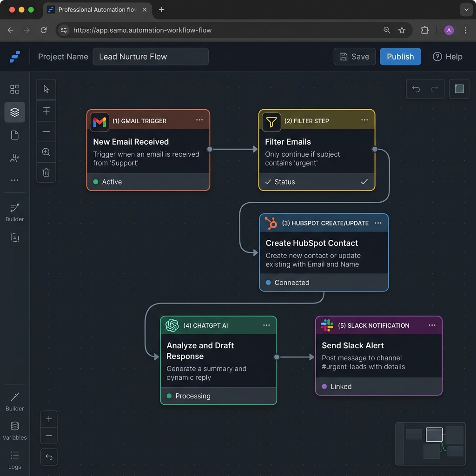
Task: Open the HubSpot Create/Update node options menu
Action: [x=378, y=223]
